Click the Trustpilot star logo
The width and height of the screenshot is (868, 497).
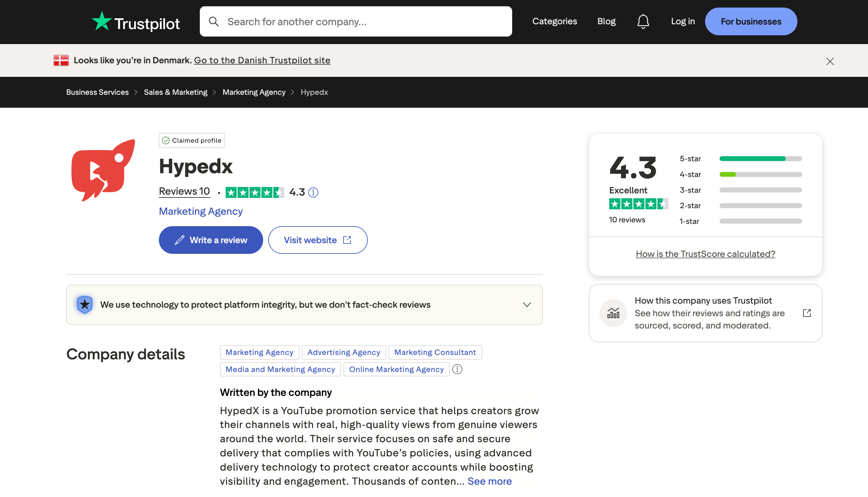coord(101,21)
